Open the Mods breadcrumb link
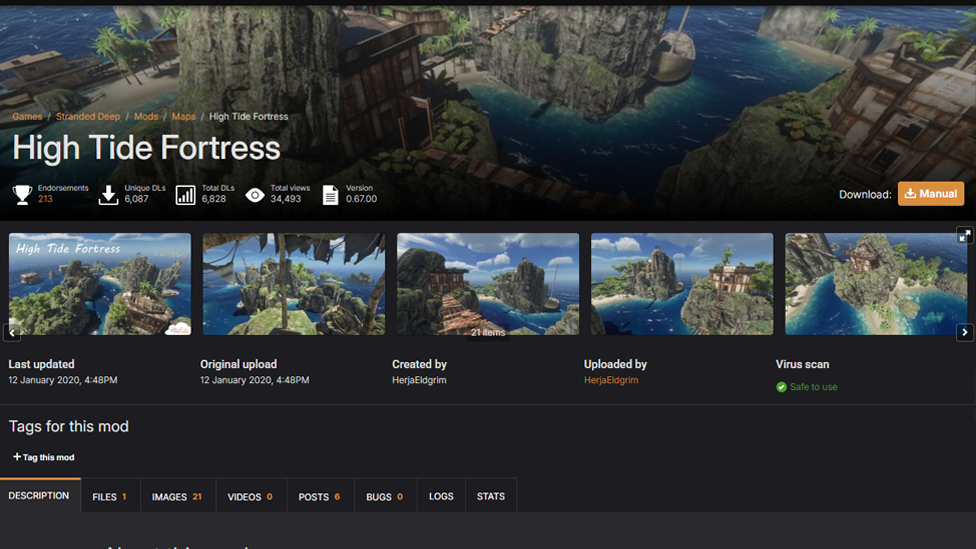Screen dimensions: 976x549 [x=146, y=116]
